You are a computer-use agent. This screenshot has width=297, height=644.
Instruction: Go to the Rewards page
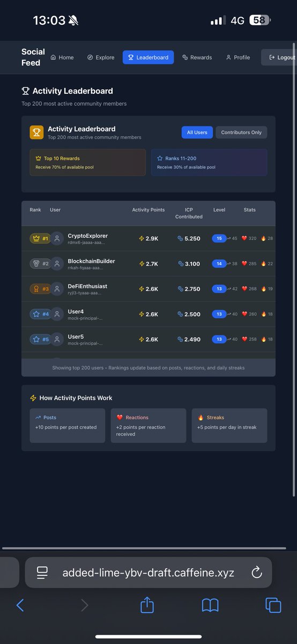(197, 57)
